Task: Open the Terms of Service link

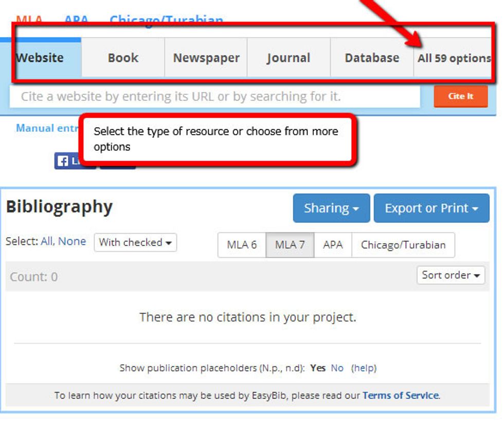Action: (x=400, y=396)
